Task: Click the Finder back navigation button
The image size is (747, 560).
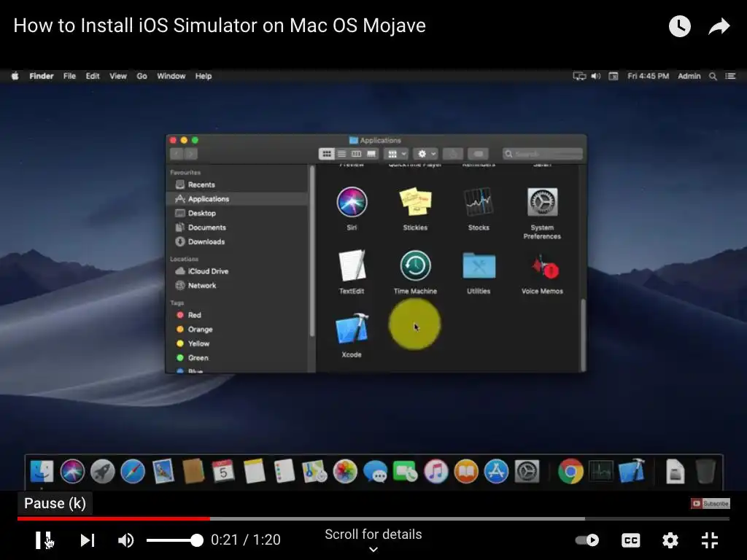Action: click(x=177, y=154)
